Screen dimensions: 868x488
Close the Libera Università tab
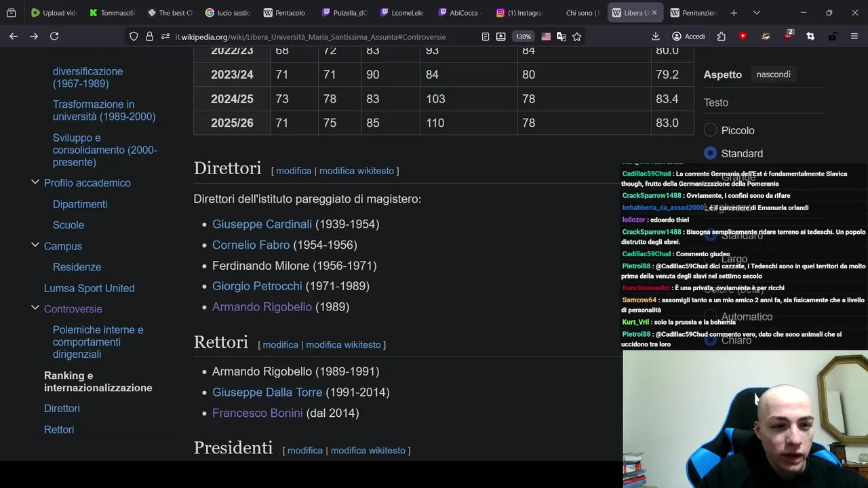pyautogui.click(x=654, y=13)
